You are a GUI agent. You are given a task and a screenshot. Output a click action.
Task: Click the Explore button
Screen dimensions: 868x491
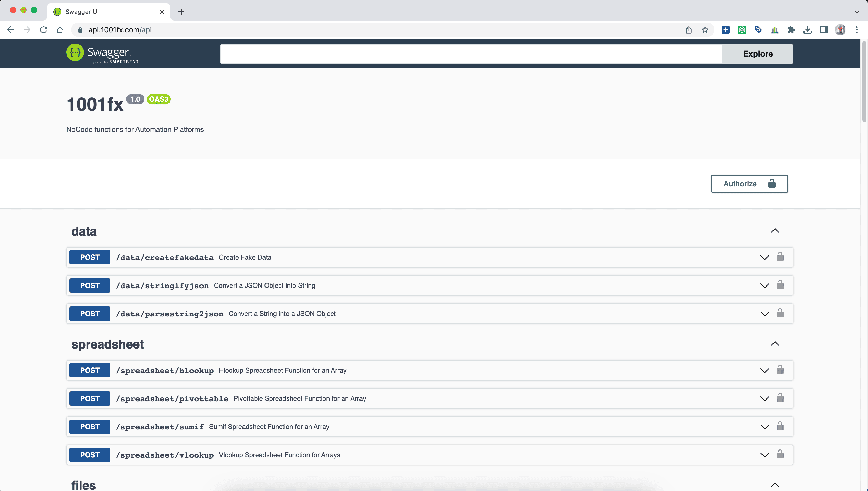point(757,54)
